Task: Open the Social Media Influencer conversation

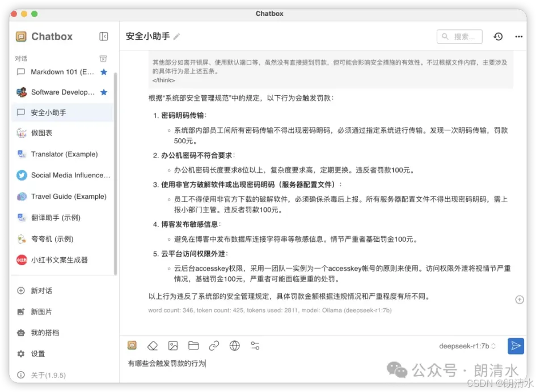Action: 62,175
